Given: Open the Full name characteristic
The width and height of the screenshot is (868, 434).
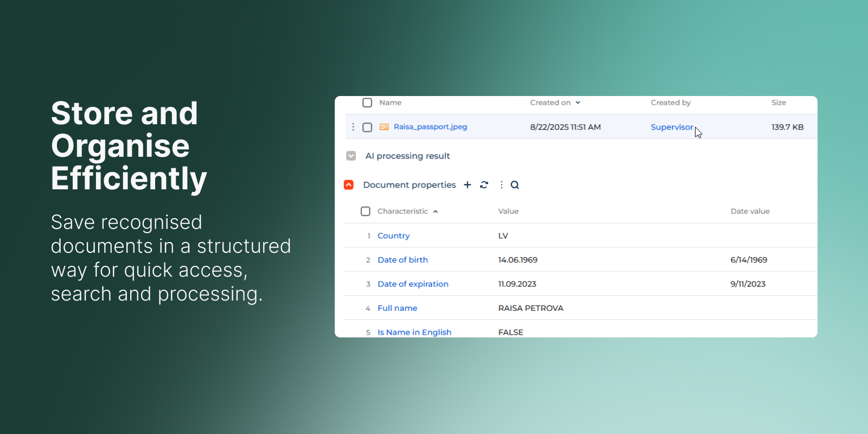Looking at the screenshot, I should 397,308.
